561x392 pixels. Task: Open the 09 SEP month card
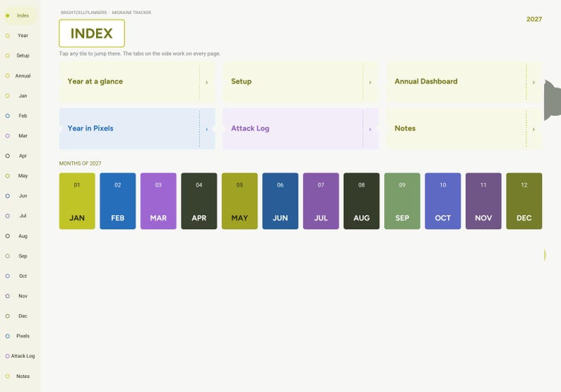[402, 201]
